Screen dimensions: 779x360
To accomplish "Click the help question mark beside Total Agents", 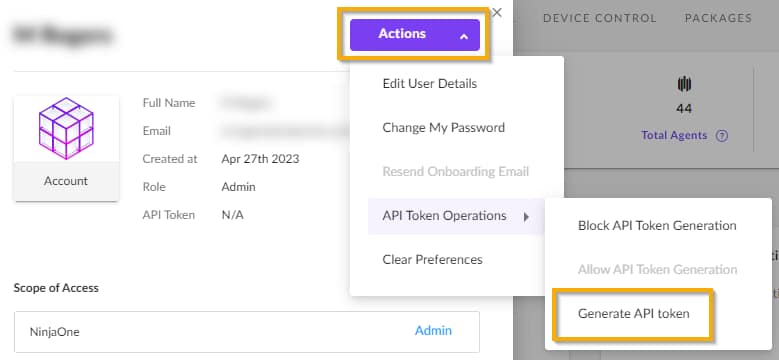I will pyautogui.click(x=722, y=136).
